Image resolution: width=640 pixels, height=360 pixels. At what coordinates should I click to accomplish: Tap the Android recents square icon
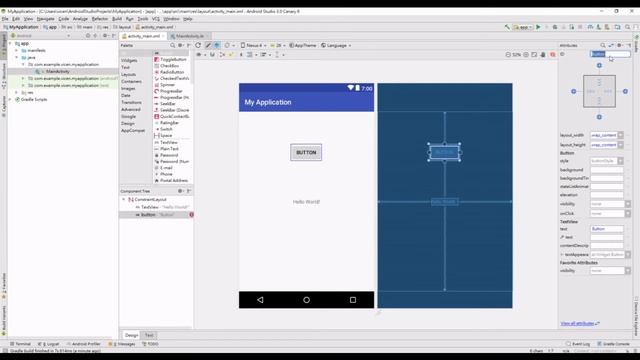tap(353, 300)
